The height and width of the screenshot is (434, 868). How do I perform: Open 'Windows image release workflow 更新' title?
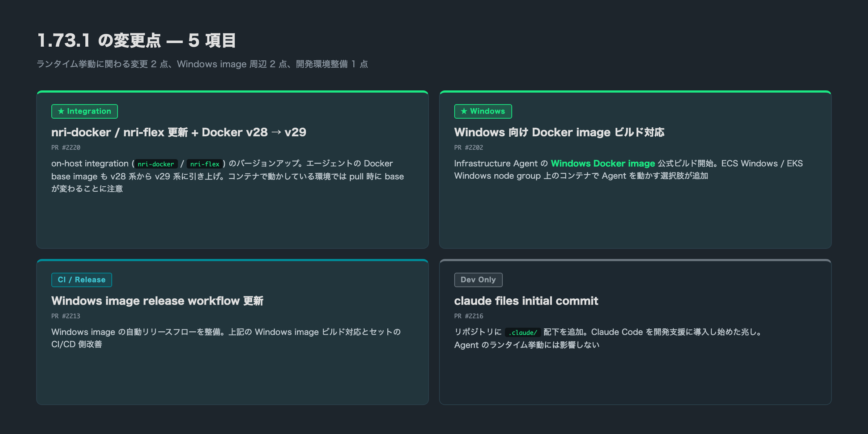click(x=157, y=301)
